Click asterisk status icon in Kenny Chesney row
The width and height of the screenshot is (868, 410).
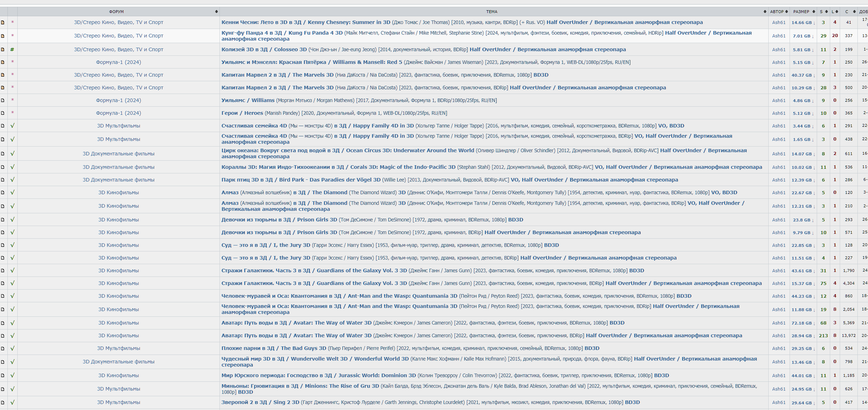tap(12, 22)
